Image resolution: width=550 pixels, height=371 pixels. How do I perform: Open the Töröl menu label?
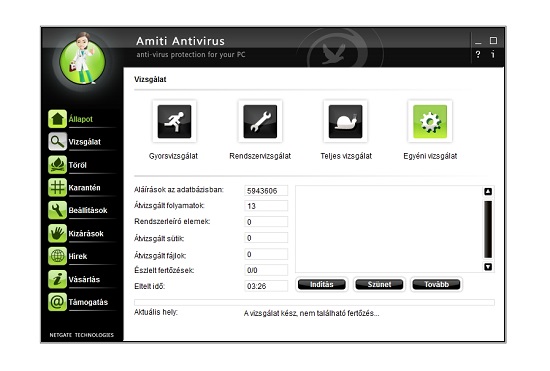coord(78,165)
